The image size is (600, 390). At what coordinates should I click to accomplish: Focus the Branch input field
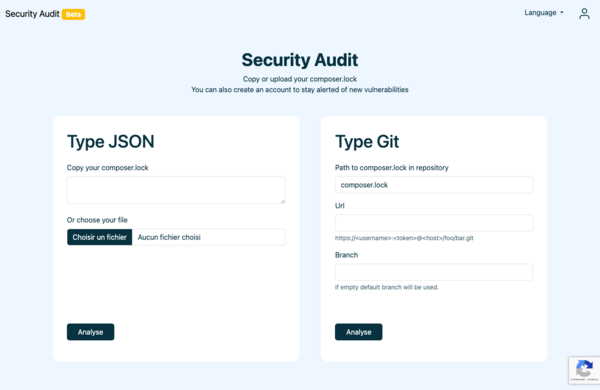(x=434, y=272)
